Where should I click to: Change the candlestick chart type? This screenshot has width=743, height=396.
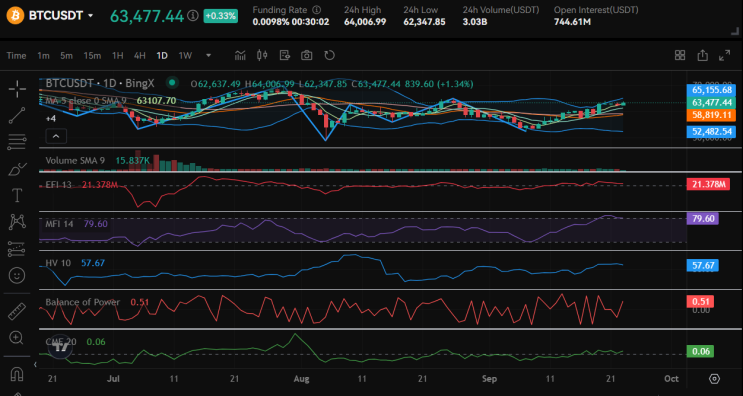[x=262, y=55]
